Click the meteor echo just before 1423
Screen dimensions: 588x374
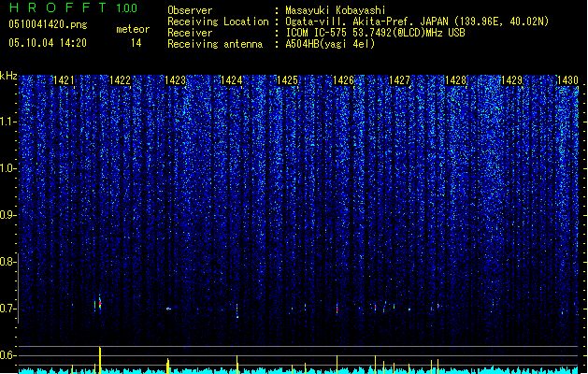(x=168, y=309)
